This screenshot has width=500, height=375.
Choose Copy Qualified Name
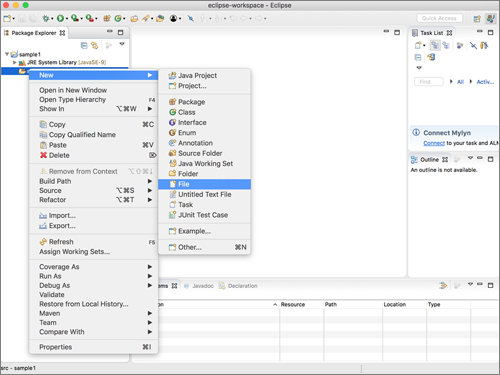[93, 135]
